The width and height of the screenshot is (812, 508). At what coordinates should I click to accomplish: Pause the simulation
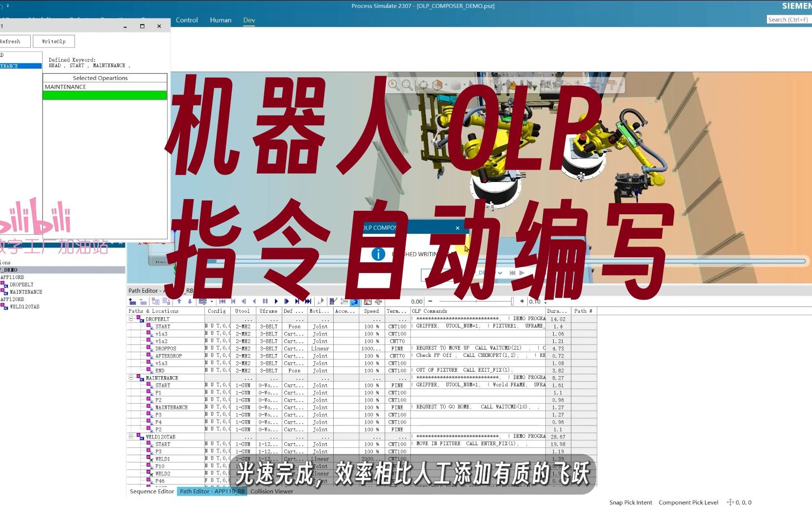pos(265,302)
